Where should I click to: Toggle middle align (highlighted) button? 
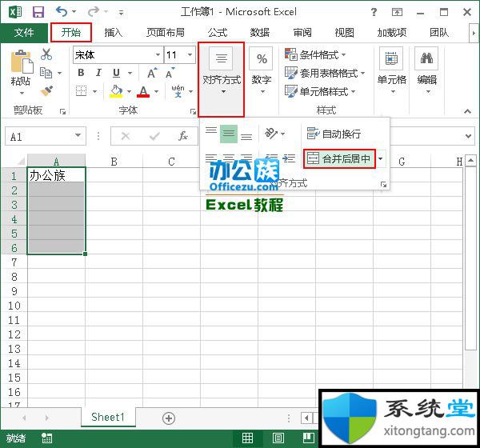[x=229, y=134]
